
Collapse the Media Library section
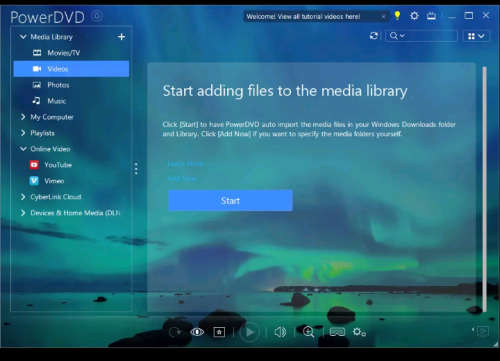pyautogui.click(x=23, y=37)
